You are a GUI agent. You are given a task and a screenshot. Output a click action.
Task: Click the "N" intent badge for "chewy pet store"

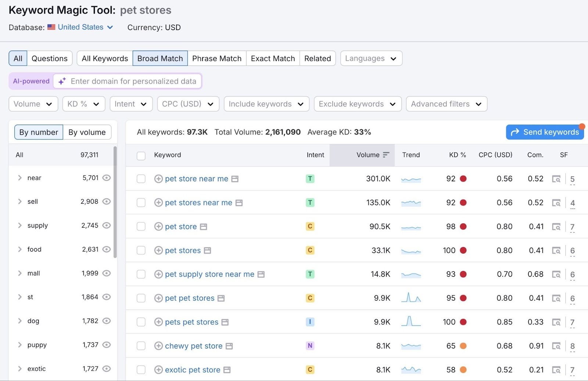pyautogui.click(x=310, y=346)
